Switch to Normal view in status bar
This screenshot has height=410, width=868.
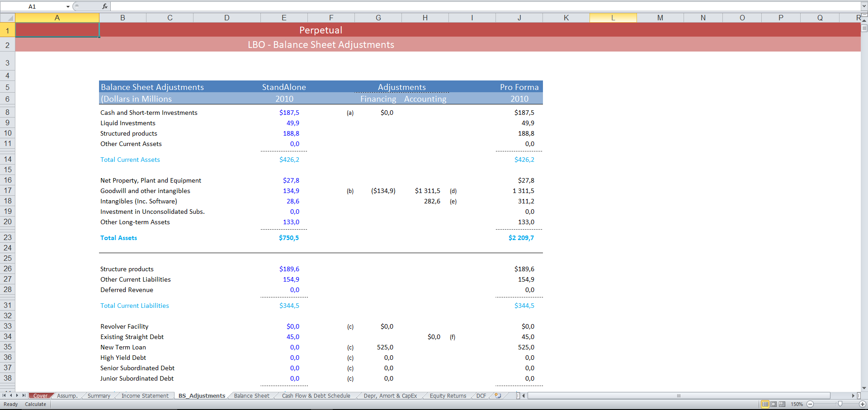point(765,404)
